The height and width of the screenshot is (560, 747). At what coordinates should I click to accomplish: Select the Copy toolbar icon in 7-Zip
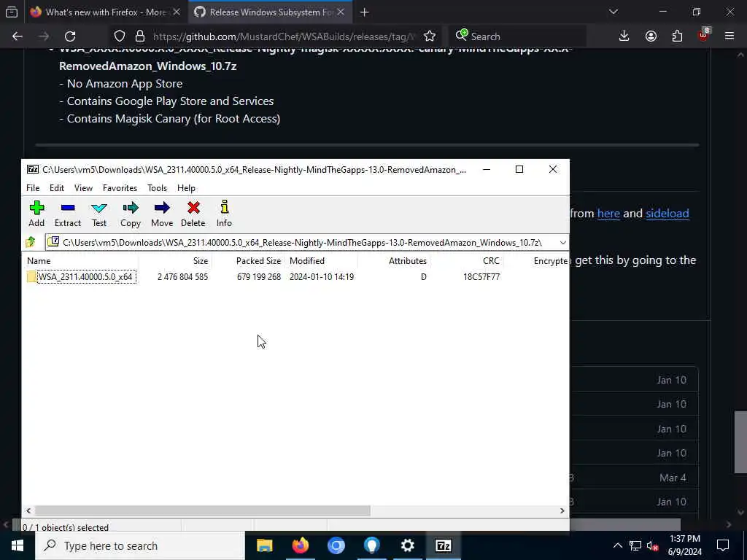click(x=130, y=214)
